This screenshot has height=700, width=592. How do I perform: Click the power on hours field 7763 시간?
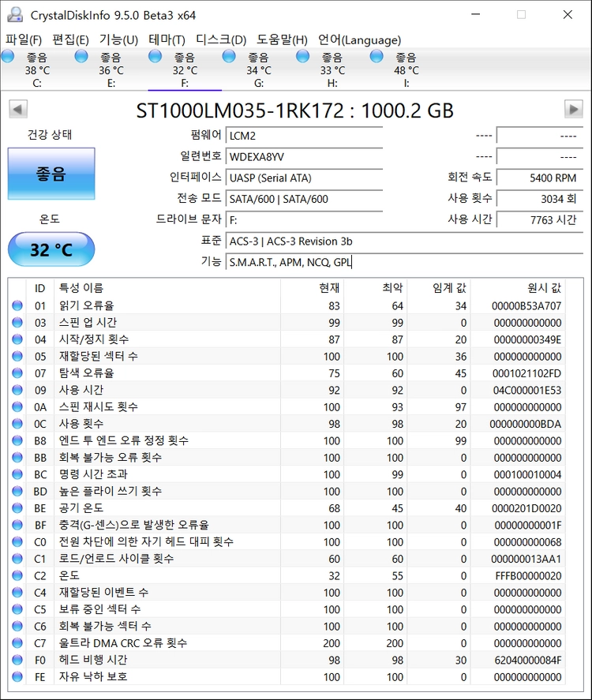(540, 219)
